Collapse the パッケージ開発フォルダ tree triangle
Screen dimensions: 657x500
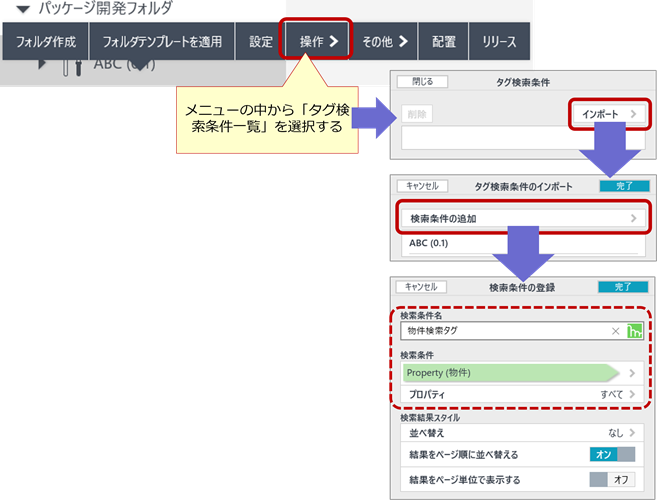[x=23, y=9]
